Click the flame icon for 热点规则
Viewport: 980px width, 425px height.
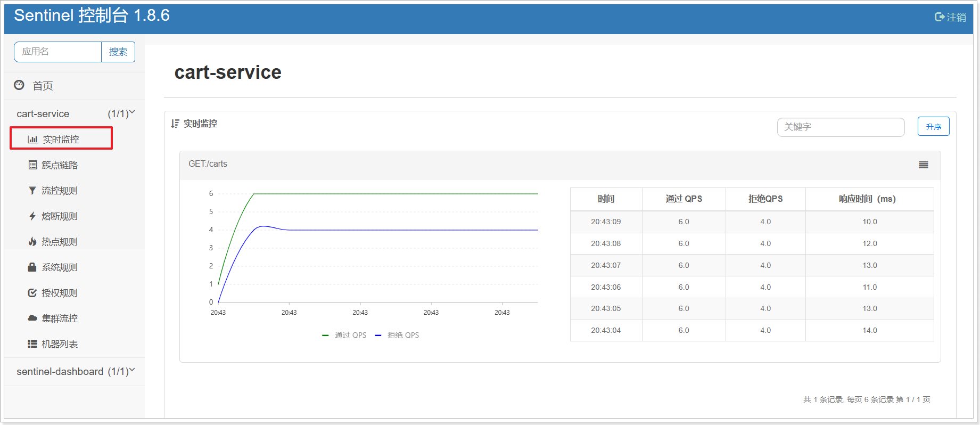[32, 242]
